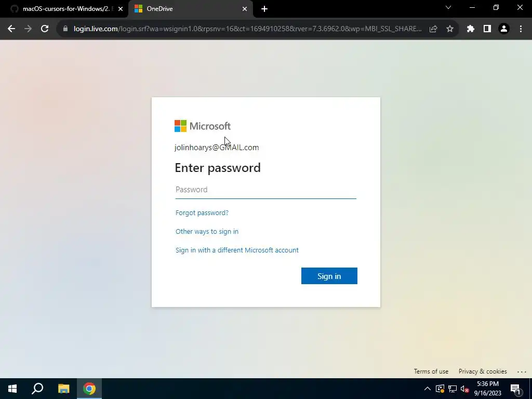The width and height of the screenshot is (532, 399).
Task: Click the Chrome taskbar icon
Action: point(89,389)
